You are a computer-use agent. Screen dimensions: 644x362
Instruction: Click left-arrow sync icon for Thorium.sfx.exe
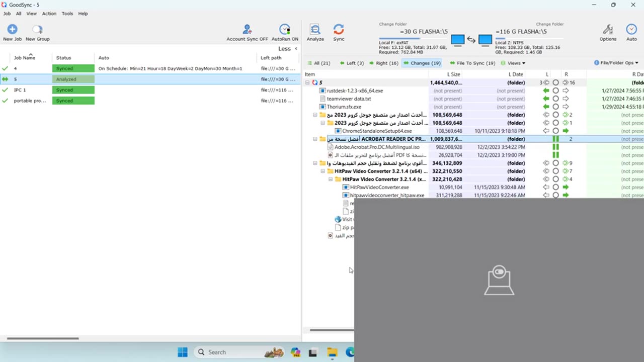pyautogui.click(x=546, y=107)
